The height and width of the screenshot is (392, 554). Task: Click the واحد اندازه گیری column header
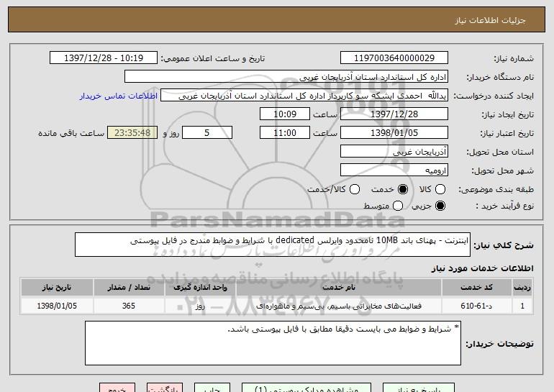pos(200,288)
